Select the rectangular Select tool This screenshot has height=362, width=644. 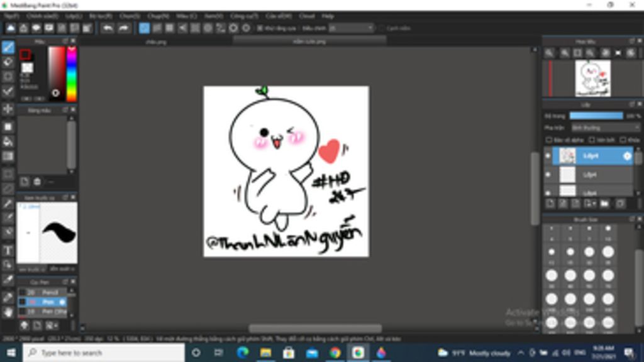coord(8,174)
